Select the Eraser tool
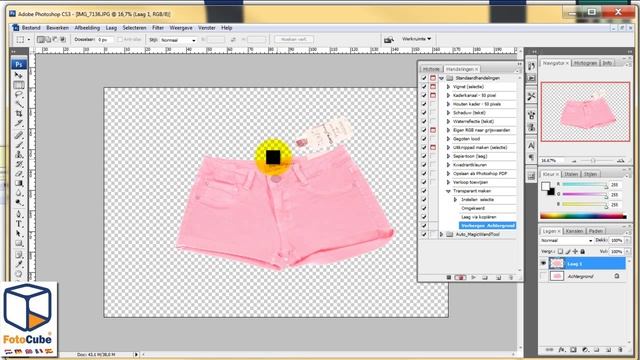 (x=18, y=173)
